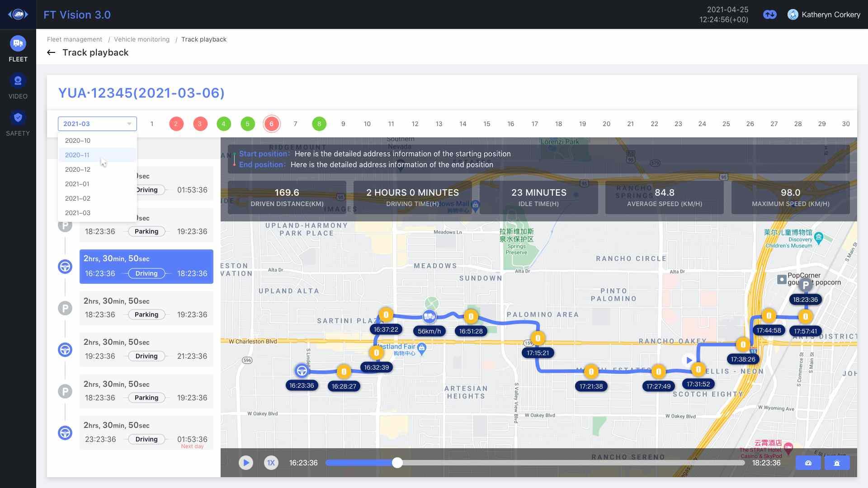Select green day 8 in the calendar row

pos(319,124)
